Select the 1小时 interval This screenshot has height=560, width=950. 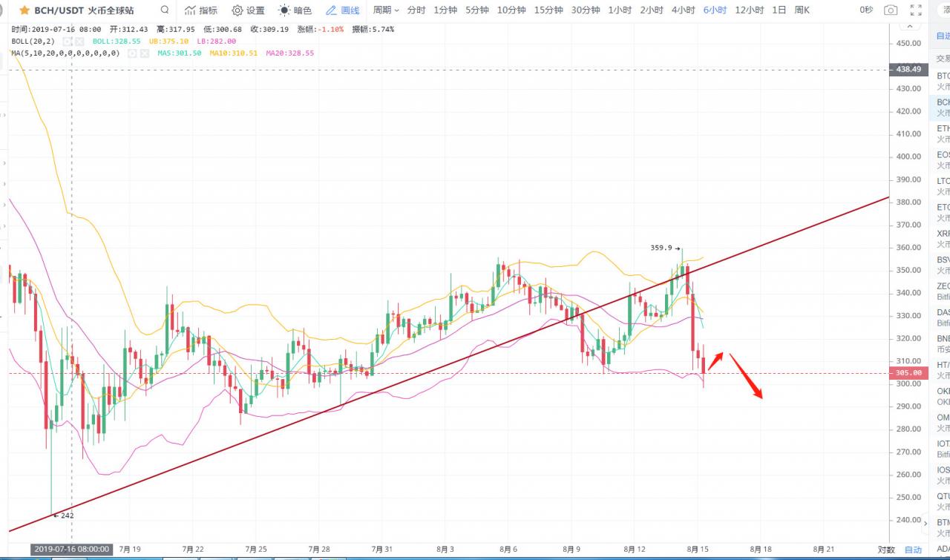[x=620, y=10]
